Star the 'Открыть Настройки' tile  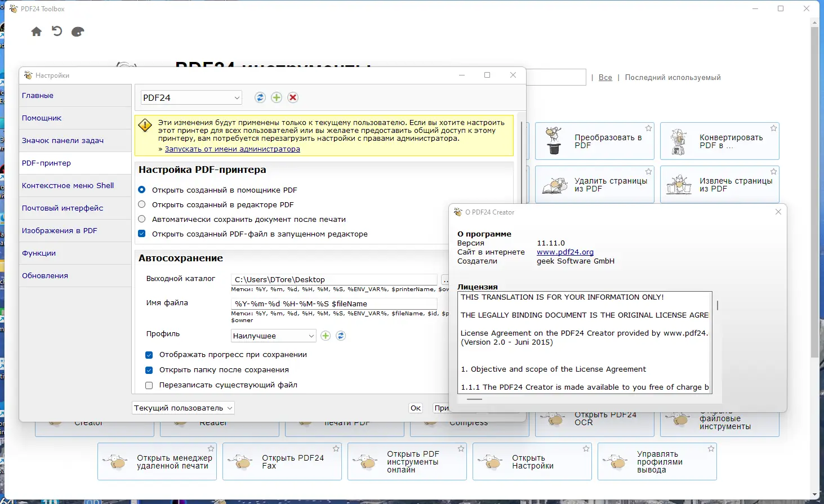pos(586,449)
